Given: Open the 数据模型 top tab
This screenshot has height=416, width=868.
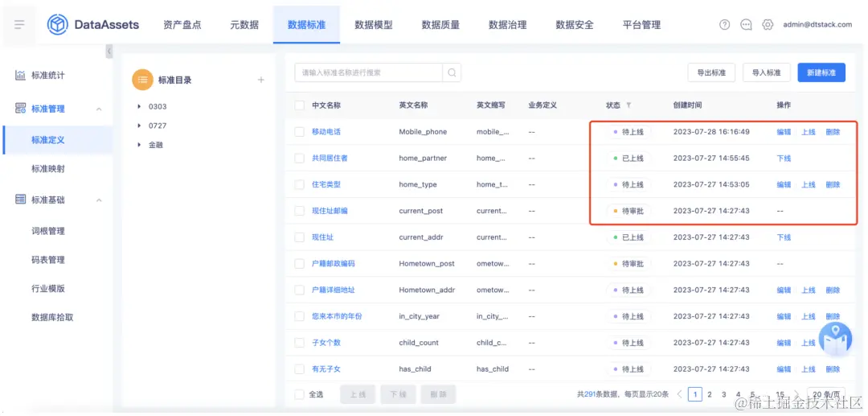Looking at the screenshot, I should (x=374, y=25).
